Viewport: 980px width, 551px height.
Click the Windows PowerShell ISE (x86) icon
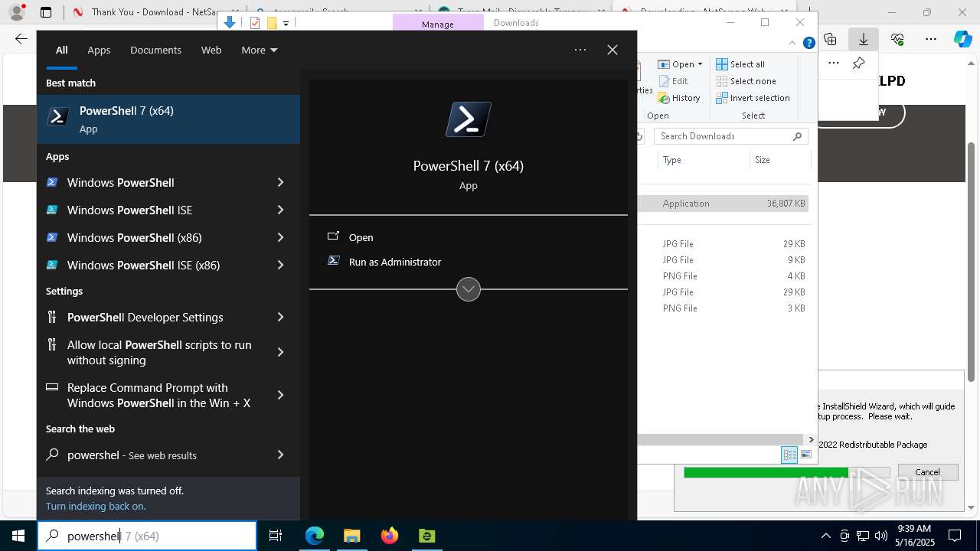point(52,265)
